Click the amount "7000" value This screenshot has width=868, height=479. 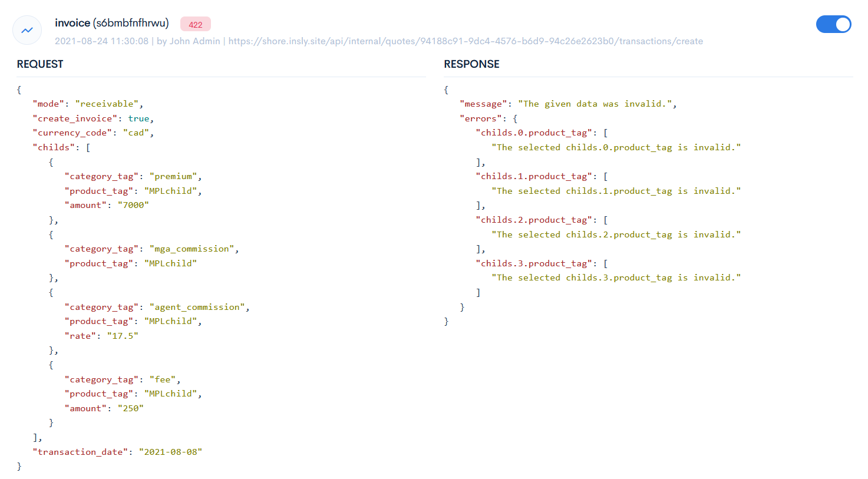133,205
